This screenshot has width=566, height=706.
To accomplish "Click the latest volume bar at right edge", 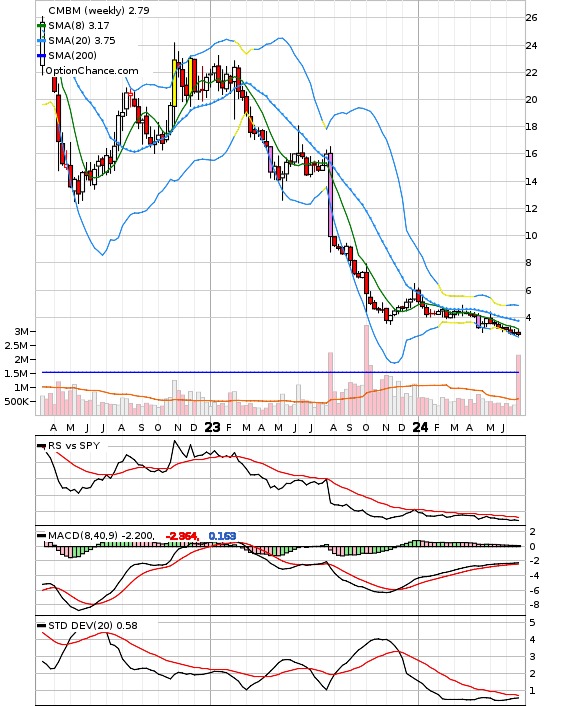I will (x=518, y=385).
